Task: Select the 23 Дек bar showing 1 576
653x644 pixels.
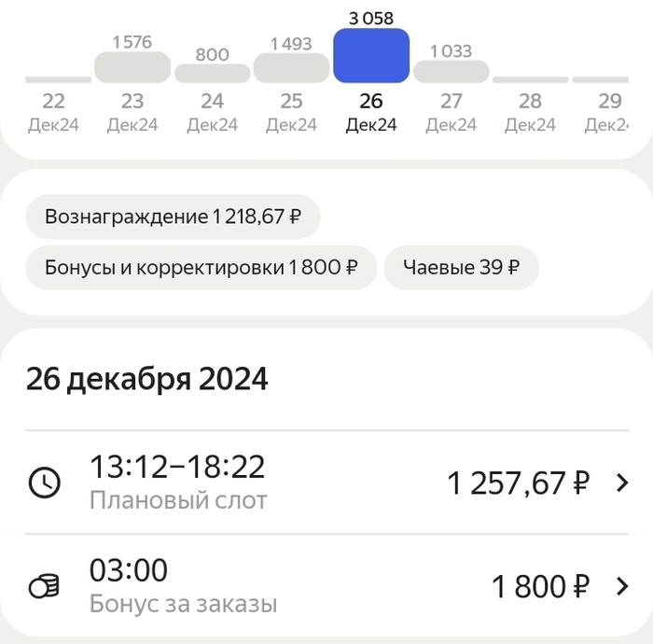Action: [132, 67]
